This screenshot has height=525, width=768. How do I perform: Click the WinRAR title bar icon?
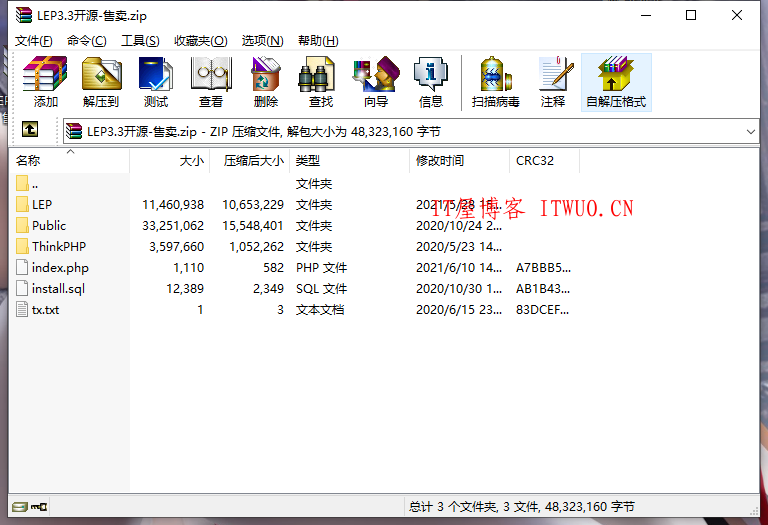[x=24, y=15]
